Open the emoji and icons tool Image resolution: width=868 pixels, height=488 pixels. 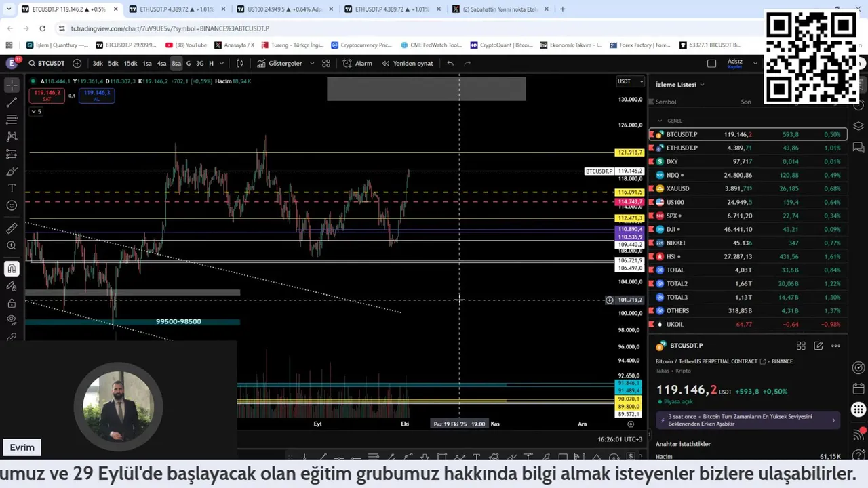tap(12, 205)
